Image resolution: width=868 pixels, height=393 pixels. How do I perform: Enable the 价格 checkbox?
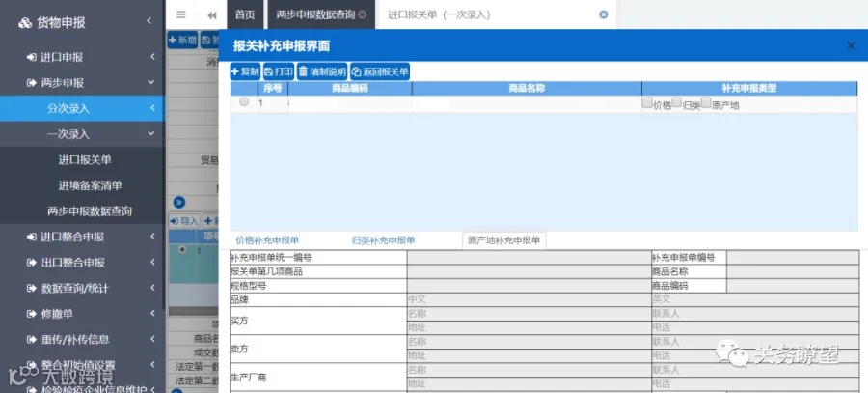tap(647, 102)
